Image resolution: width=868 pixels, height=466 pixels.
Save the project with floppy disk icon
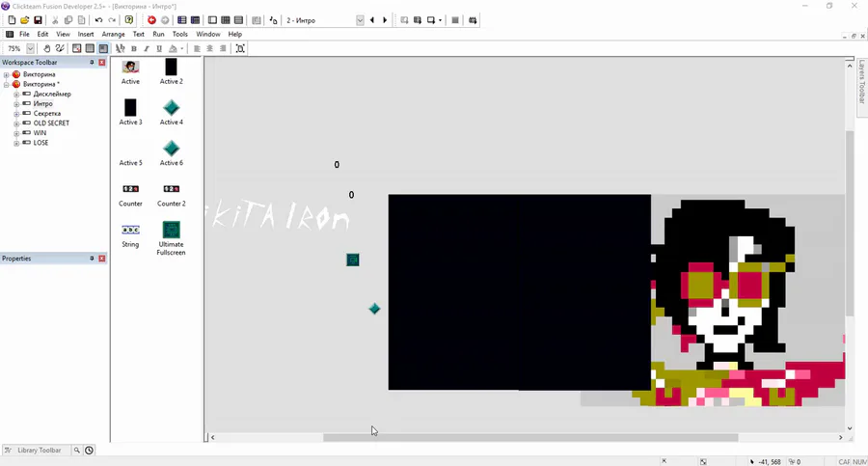click(38, 20)
